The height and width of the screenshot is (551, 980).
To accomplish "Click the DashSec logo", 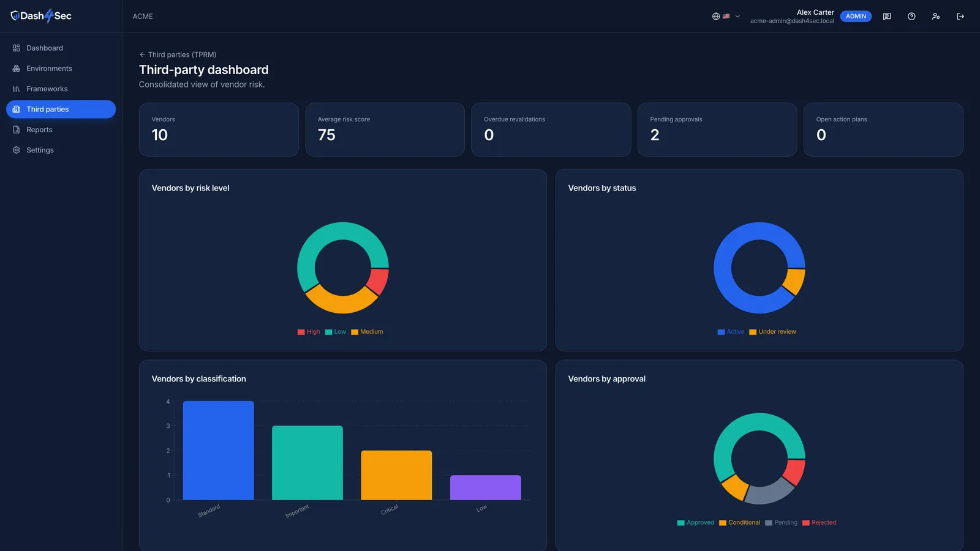I will tap(41, 16).
